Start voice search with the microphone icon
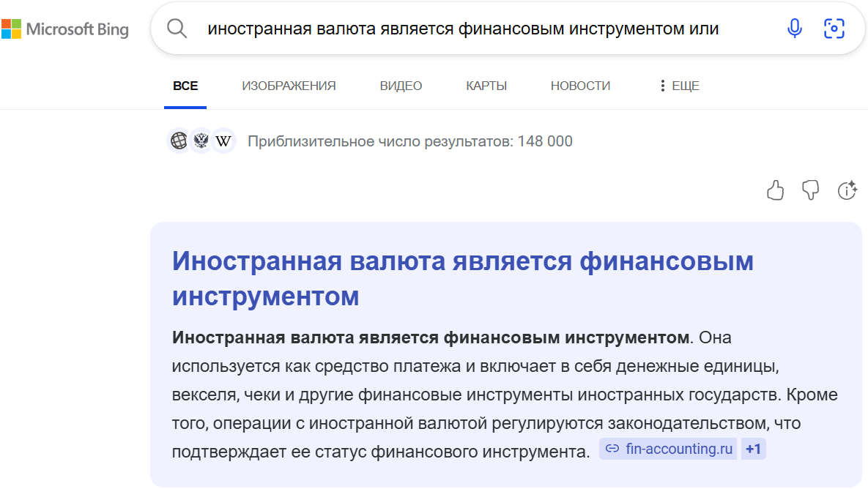Image resolution: width=868 pixels, height=489 pixels. pyautogui.click(x=794, y=28)
